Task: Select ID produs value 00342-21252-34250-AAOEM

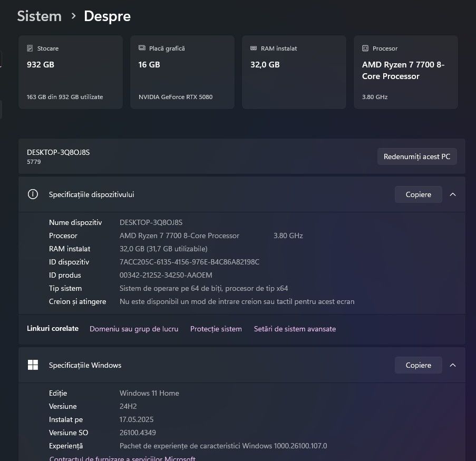Action: pos(166,275)
